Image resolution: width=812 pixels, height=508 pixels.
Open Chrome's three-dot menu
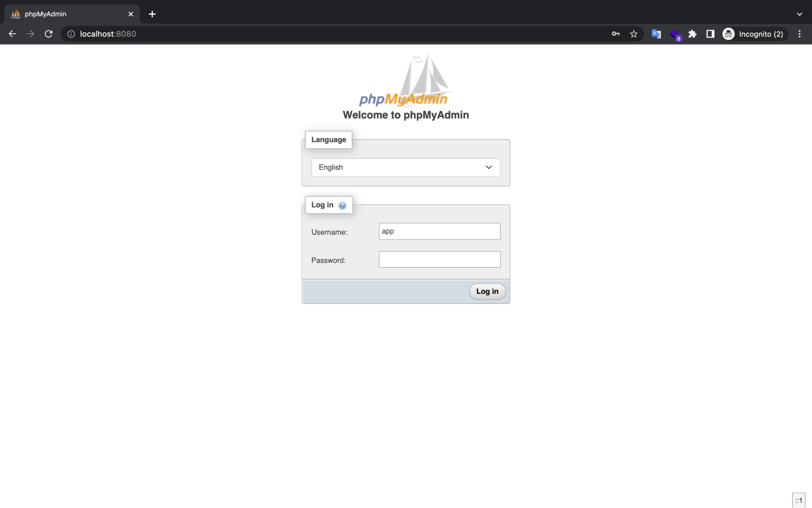coord(799,34)
